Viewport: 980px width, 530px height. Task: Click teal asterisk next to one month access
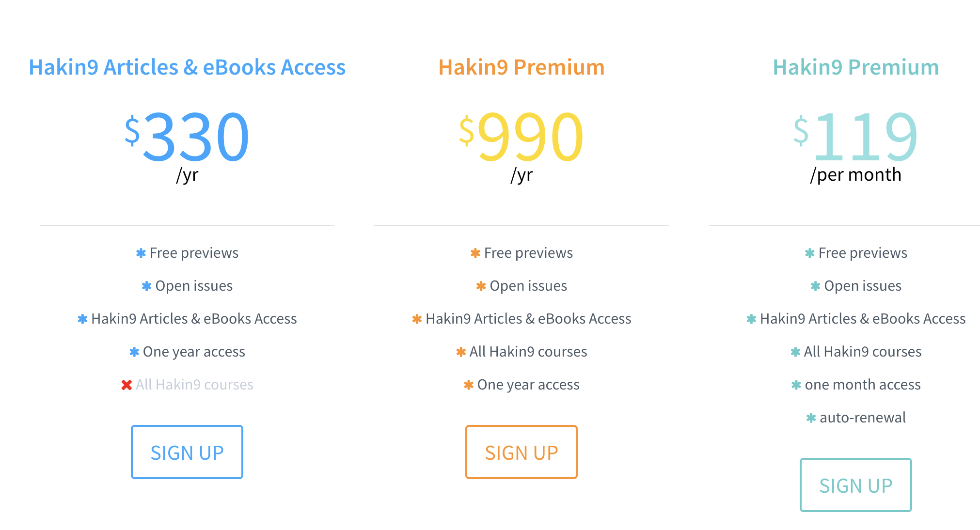796,385
